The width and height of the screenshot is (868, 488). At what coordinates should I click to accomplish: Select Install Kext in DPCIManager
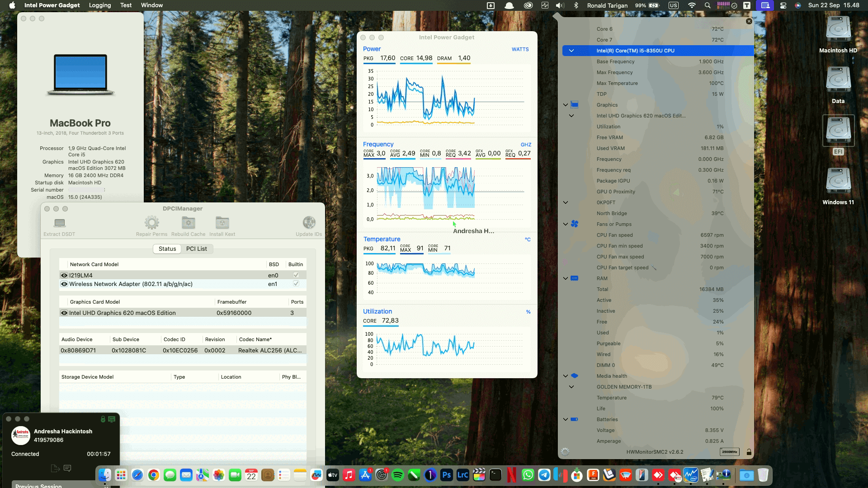(222, 222)
